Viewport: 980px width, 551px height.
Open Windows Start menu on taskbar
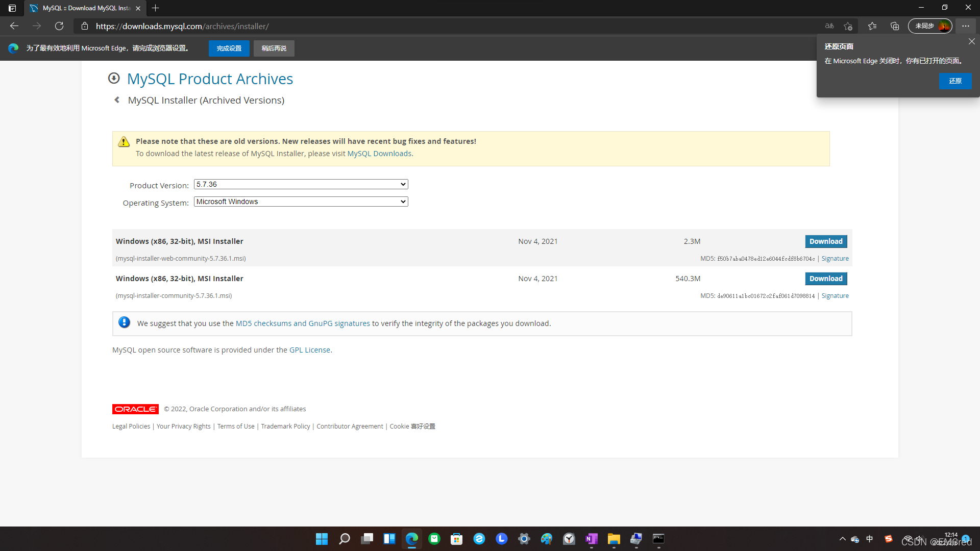(322, 539)
